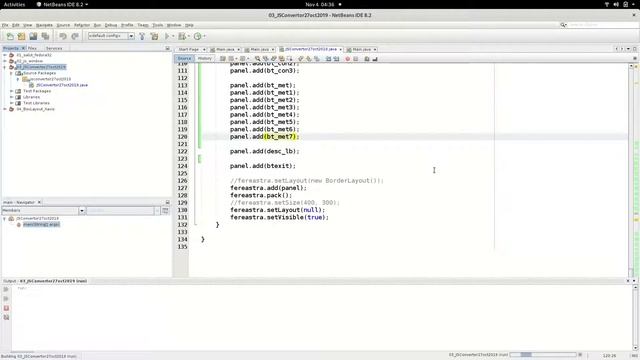This screenshot has height=360, width=640.
Task: Click the Undo toolbar icon
Action: 62,36
